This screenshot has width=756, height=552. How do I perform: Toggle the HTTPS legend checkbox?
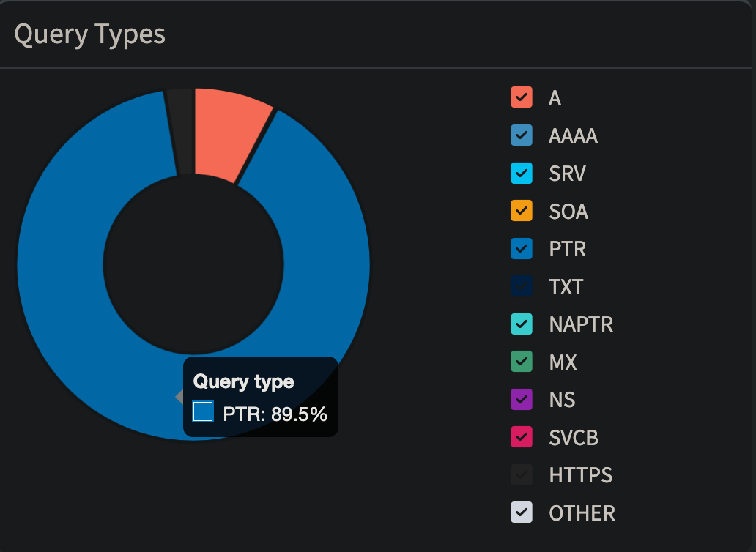point(521,475)
